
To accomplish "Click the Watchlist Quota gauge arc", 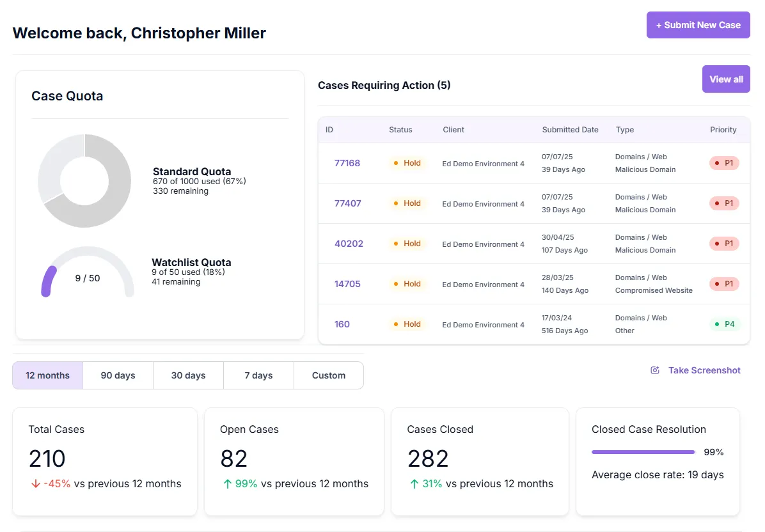I will [46, 282].
